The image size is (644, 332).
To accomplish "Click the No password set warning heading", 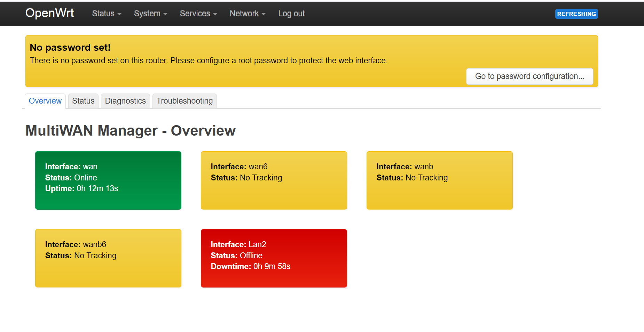I will 70,47.
